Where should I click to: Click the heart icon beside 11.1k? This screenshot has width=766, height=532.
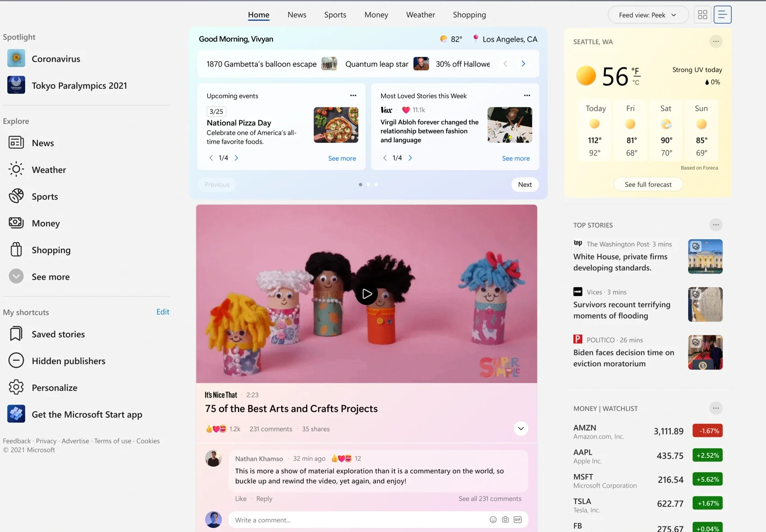406,110
